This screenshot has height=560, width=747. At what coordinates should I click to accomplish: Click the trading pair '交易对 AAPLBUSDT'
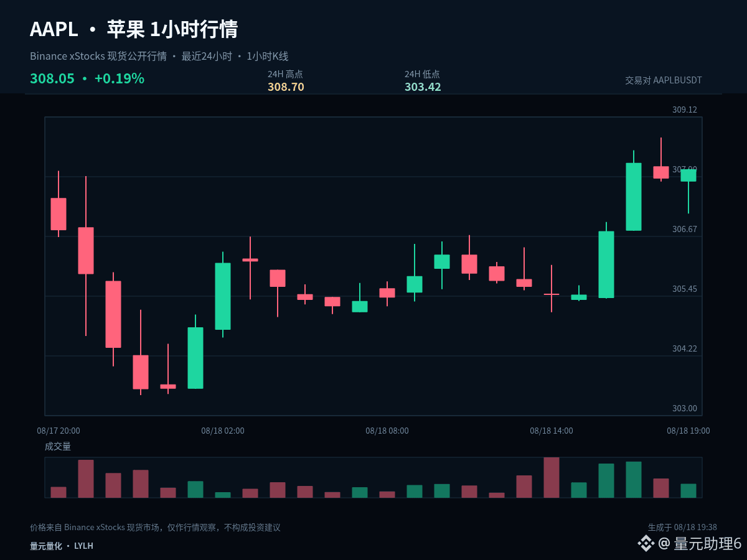click(x=664, y=80)
